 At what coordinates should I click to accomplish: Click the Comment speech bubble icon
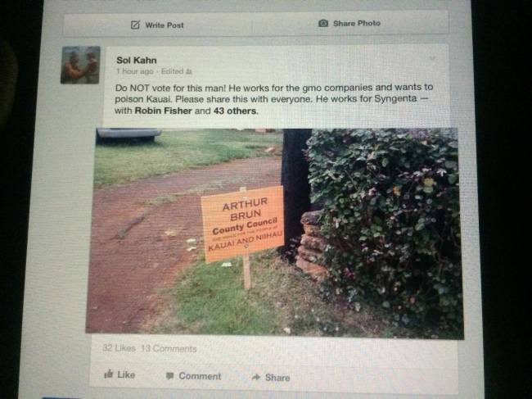pos(169,376)
